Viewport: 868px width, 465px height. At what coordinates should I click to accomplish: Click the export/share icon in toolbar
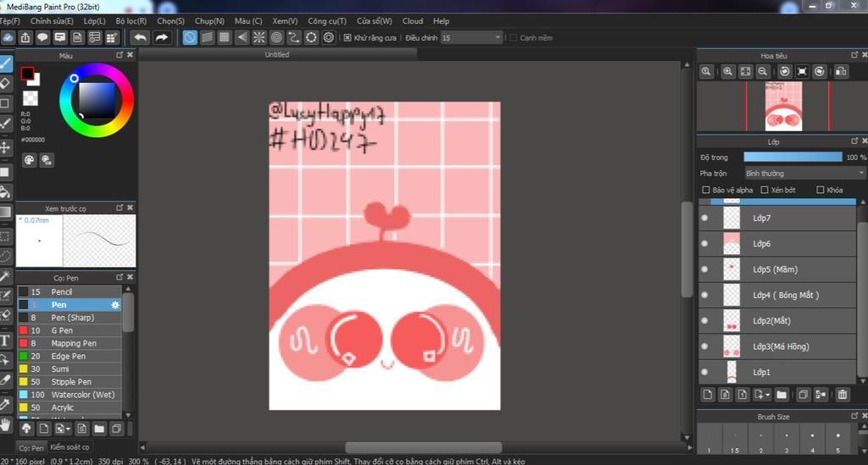(x=25, y=37)
